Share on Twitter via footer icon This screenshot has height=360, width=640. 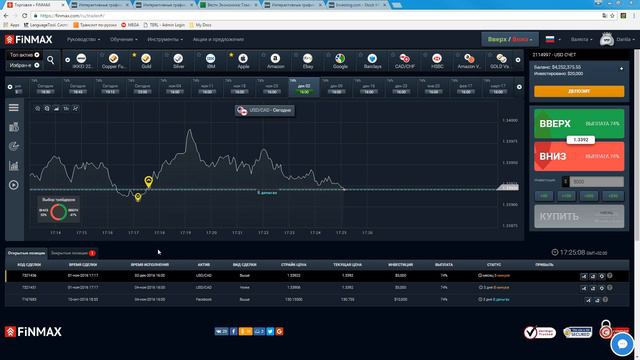point(270,331)
